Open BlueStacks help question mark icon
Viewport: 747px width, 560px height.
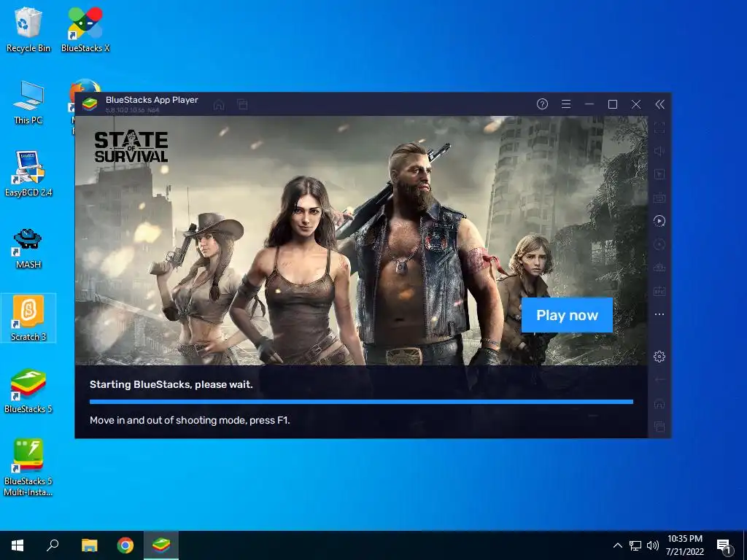pyautogui.click(x=542, y=104)
